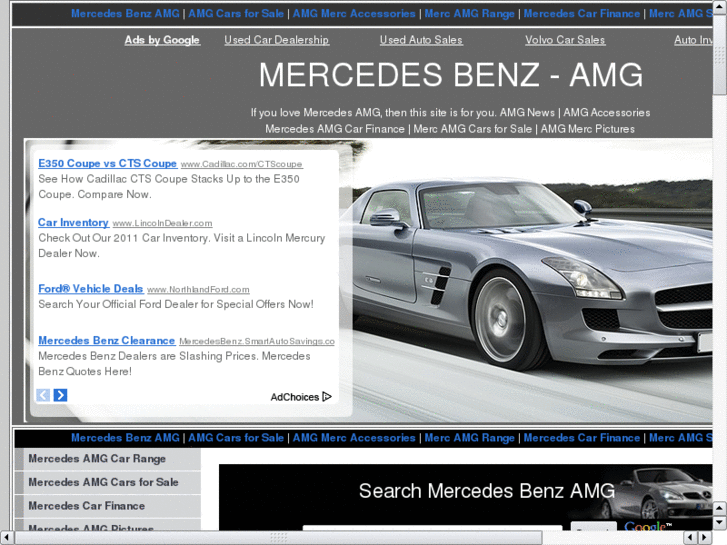The image size is (727, 545).
Task: Open the Used Car Dealership ad link
Action: click(276, 40)
